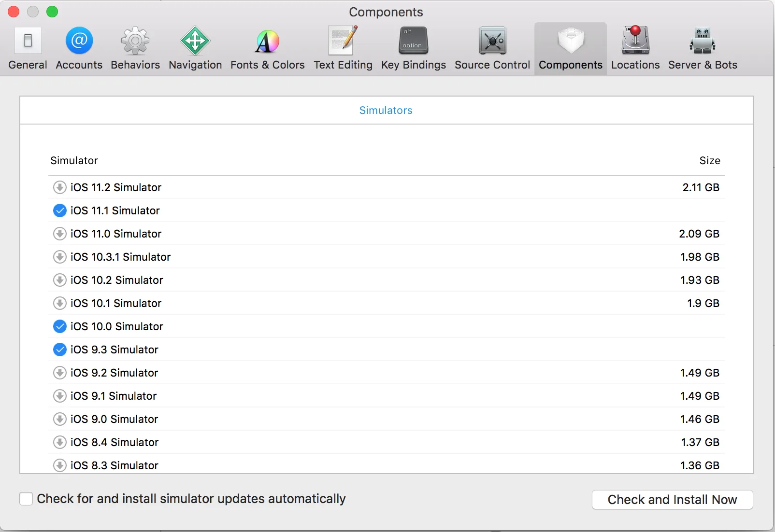Click the Size column header
Viewport: 775px width, 532px height.
(x=710, y=160)
